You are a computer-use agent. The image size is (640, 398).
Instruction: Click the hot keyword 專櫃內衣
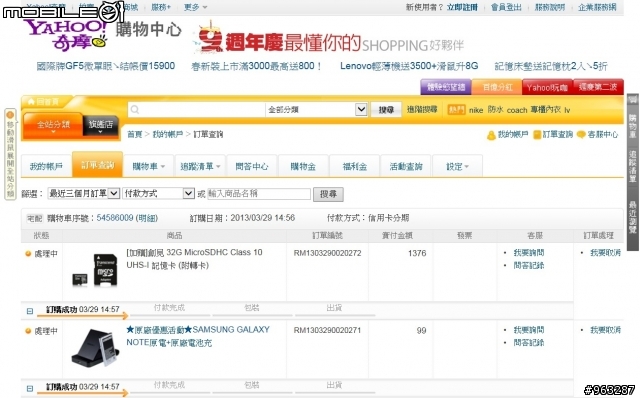point(546,109)
